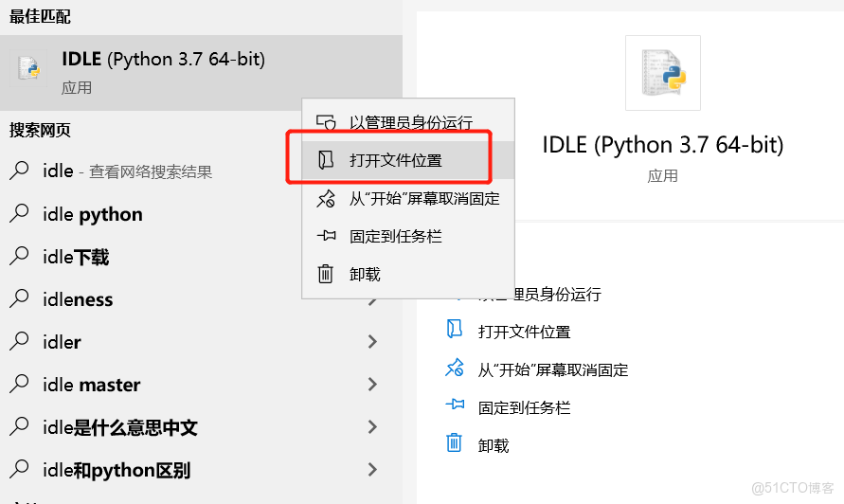Click the search icon beside 'idle和python区别'

(x=19, y=469)
